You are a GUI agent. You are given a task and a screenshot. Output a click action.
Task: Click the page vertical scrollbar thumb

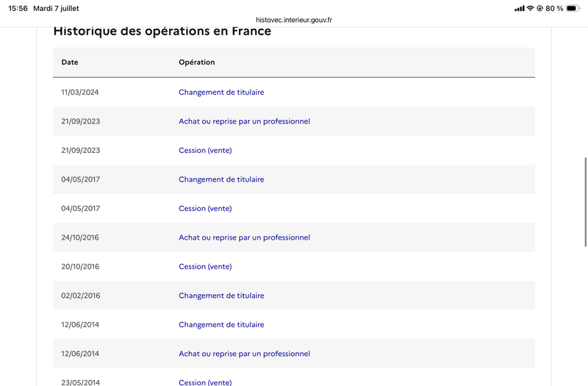[585, 201]
